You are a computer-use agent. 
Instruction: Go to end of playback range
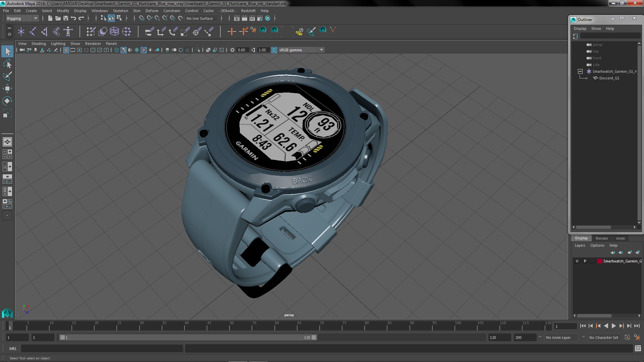pos(637,326)
